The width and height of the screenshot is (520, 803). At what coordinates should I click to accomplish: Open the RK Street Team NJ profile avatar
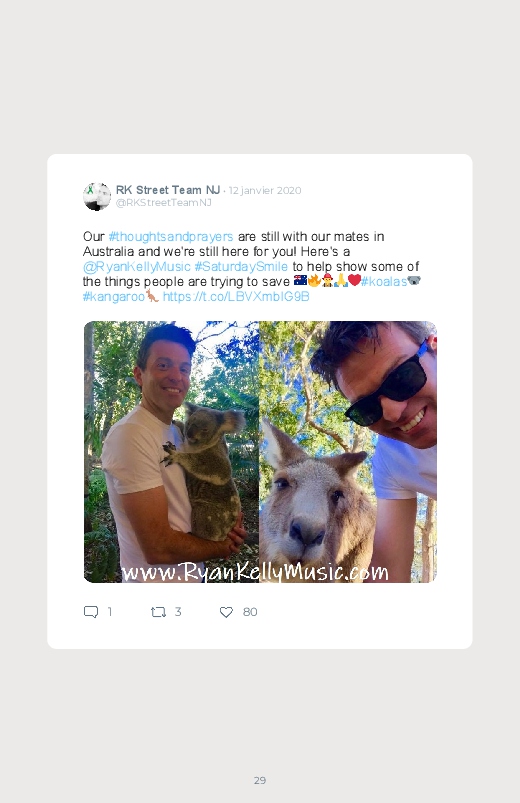[x=97, y=196]
